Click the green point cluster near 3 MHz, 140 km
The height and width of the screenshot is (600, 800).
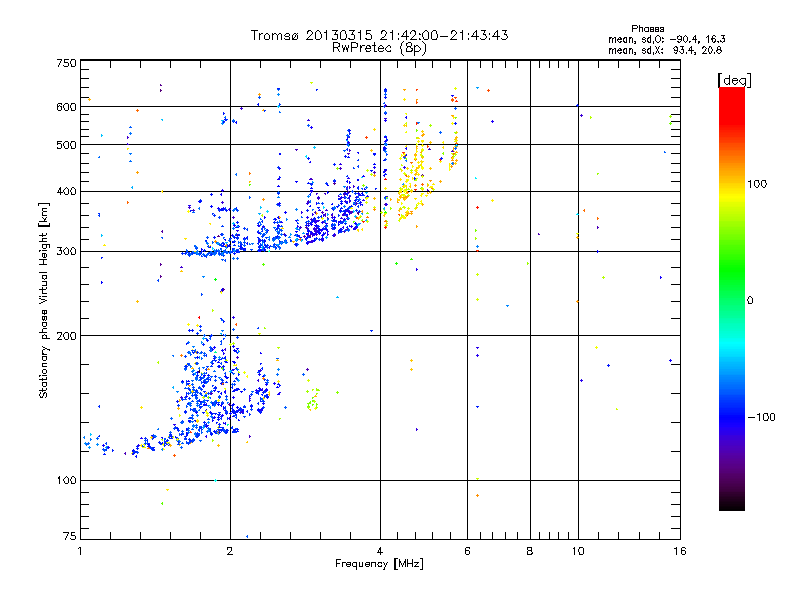point(313,401)
